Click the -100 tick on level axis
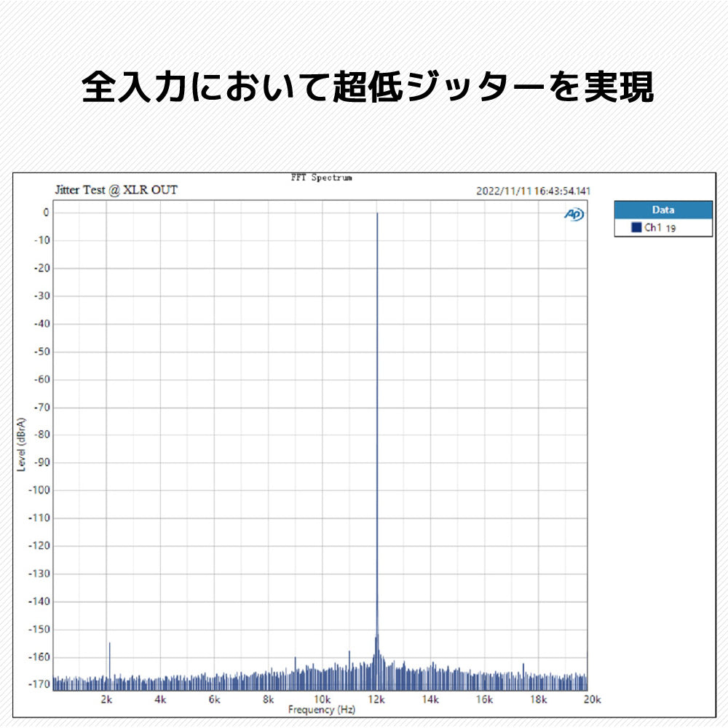Screen dimensions: 728x728 click(x=38, y=490)
